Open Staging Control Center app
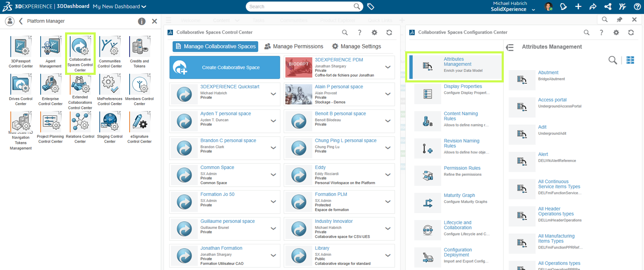This screenshot has height=270, width=644. pos(110,128)
